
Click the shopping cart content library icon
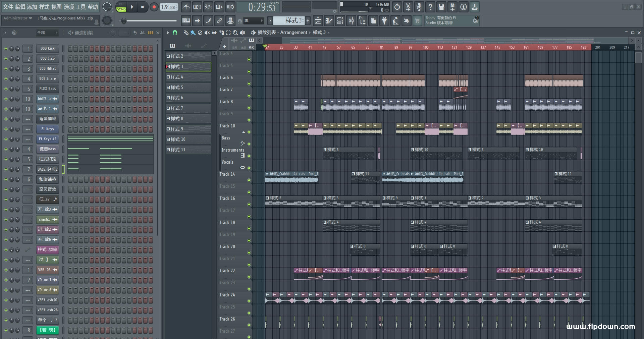[417, 21]
